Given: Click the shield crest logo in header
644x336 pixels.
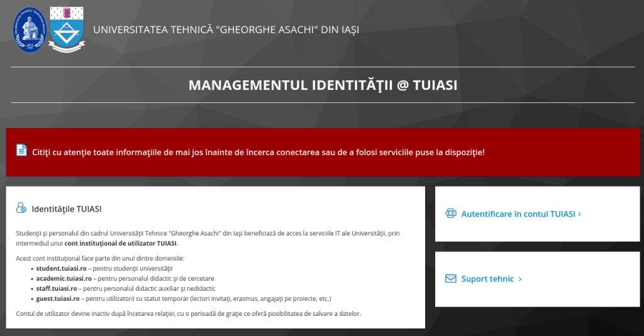Looking at the screenshot, I should click(x=66, y=30).
